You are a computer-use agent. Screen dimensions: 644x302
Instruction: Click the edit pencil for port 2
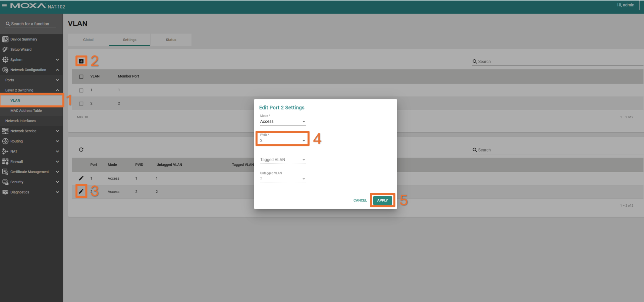(81, 191)
